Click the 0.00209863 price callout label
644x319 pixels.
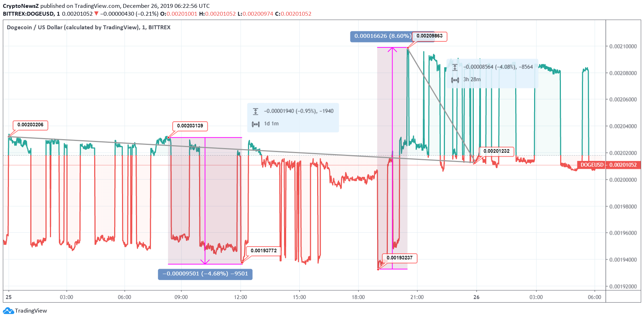pos(430,36)
